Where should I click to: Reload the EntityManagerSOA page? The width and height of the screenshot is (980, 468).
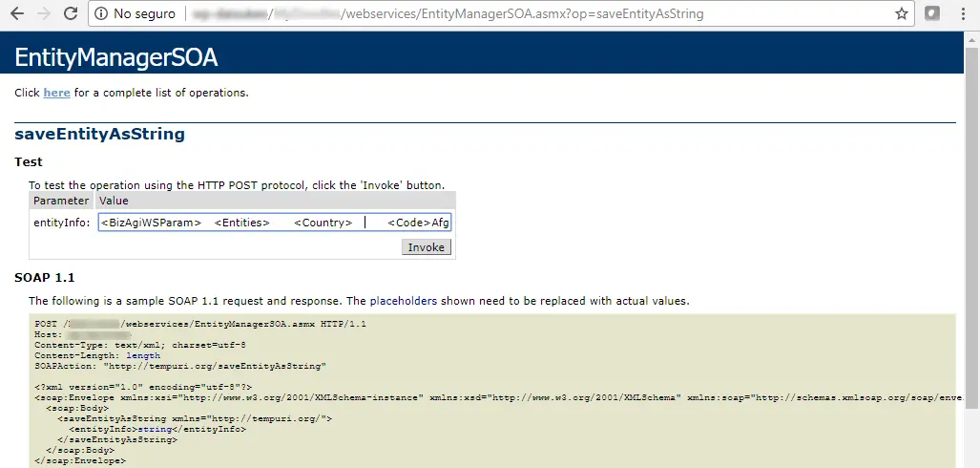point(71,13)
